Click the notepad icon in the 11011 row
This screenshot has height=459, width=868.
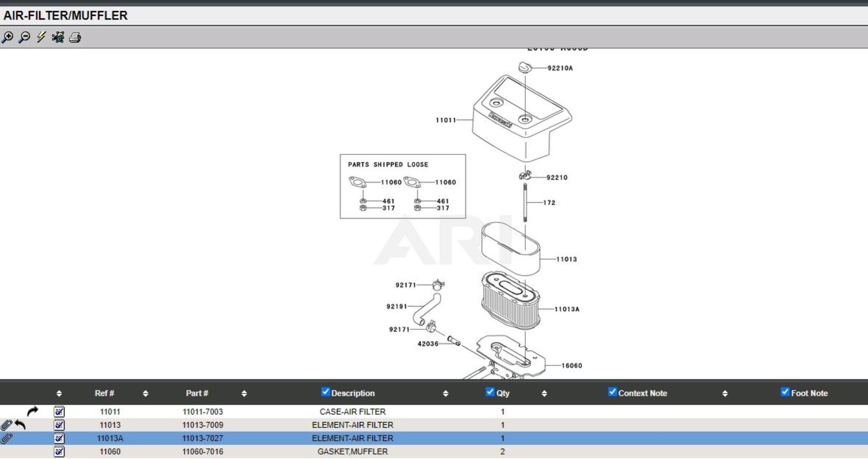pyautogui.click(x=59, y=412)
